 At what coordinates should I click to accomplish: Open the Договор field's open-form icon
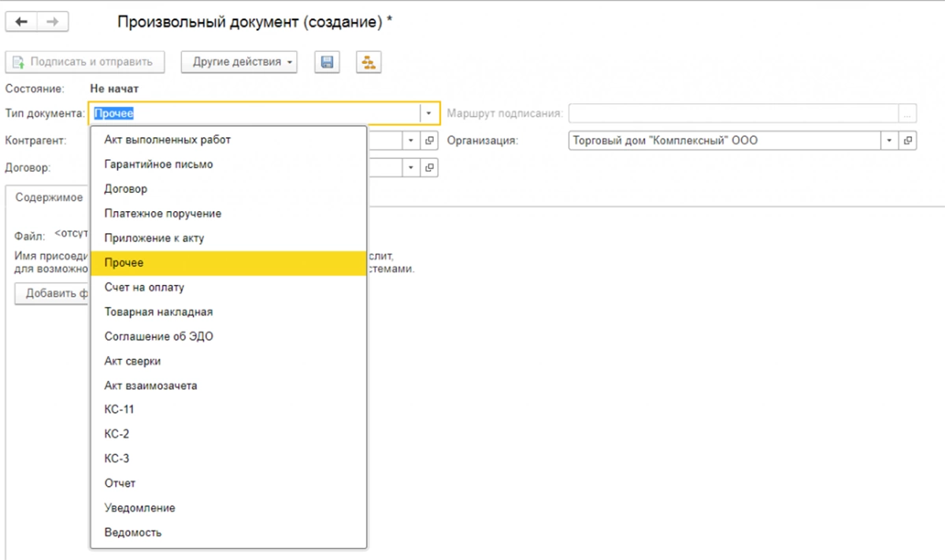pyautogui.click(x=430, y=168)
